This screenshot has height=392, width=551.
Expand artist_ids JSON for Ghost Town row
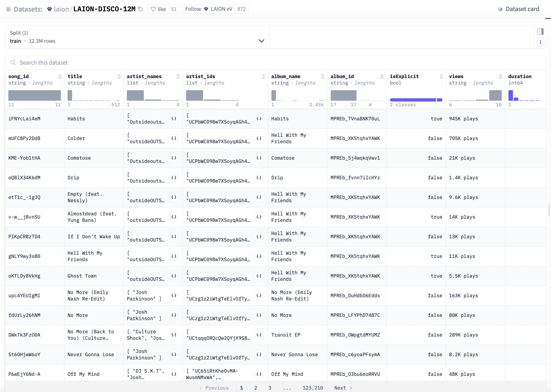pyautogui.click(x=259, y=276)
